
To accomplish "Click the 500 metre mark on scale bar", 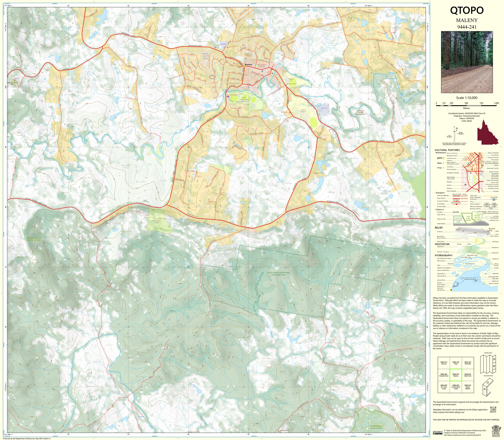I will 466,105.
